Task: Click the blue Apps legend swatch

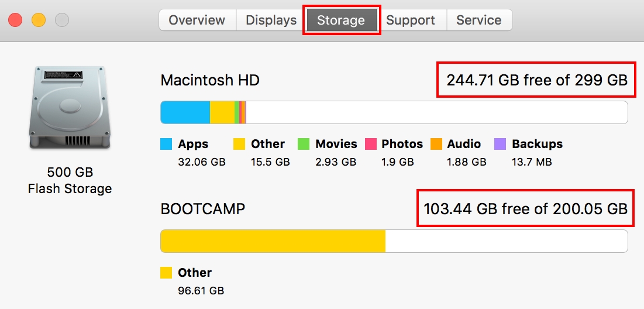Action: click(166, 144)
